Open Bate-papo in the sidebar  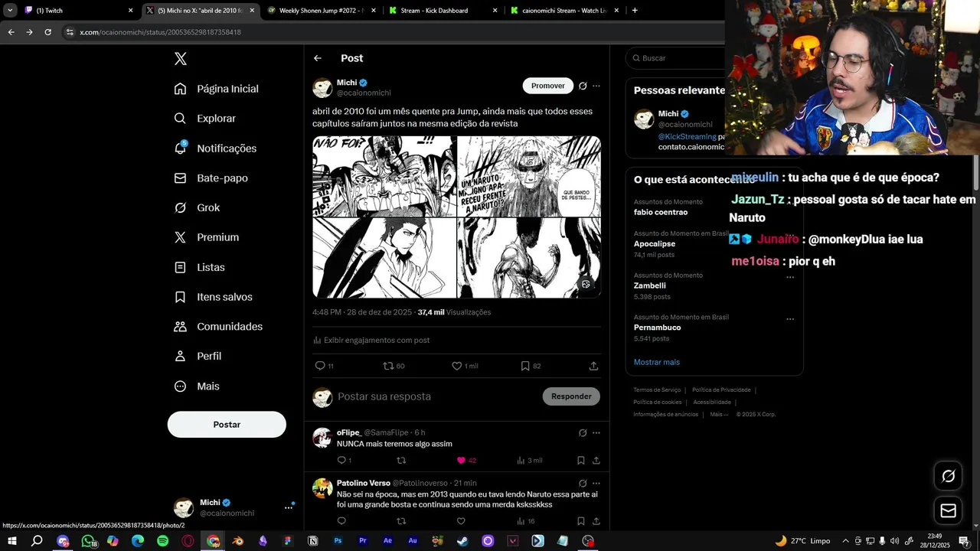[211, 178]
